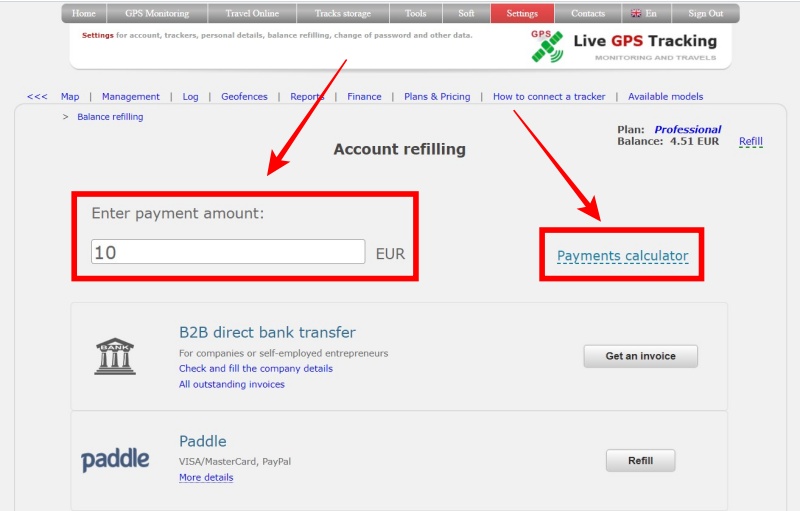This screenshot has width=800, height=511.
Task: Click the Paddle logo
Action: (115, 460)
